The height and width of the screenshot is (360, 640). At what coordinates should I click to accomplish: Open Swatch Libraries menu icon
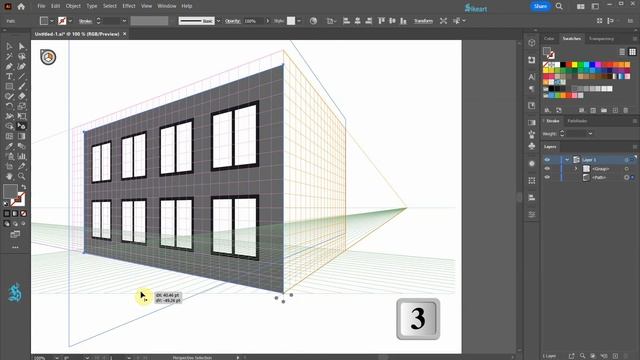[x=547, y=110]
